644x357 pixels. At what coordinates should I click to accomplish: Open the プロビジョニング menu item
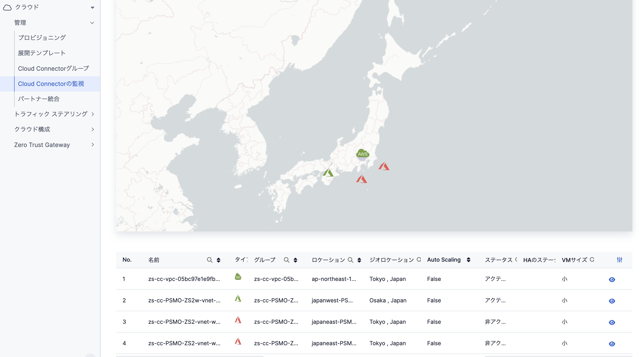click(x=42, y=38)
